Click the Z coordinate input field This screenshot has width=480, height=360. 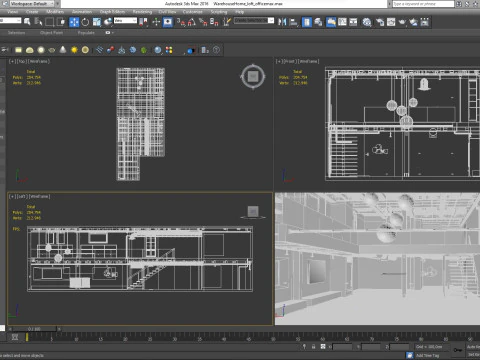399,347
